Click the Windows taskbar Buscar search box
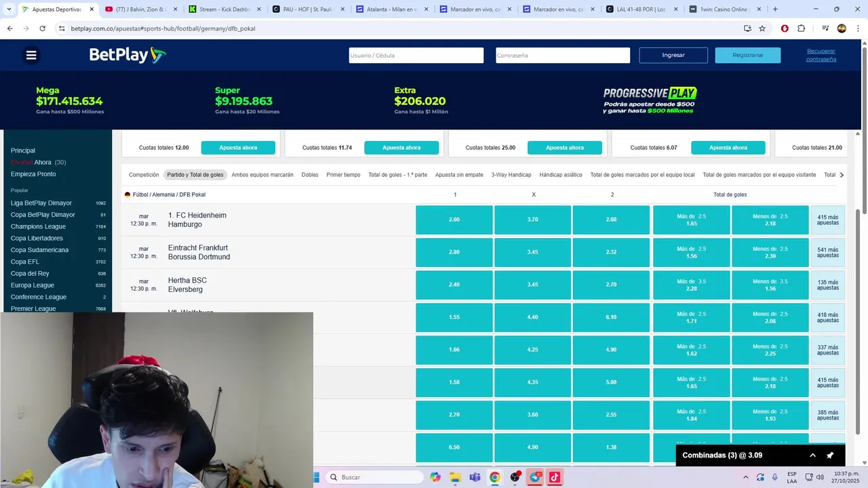Viewport: 868px width, 488px height. tap(374, 477)
